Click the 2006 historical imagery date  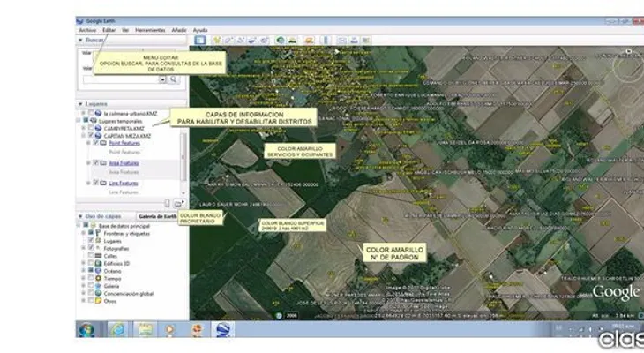(292, 316)
